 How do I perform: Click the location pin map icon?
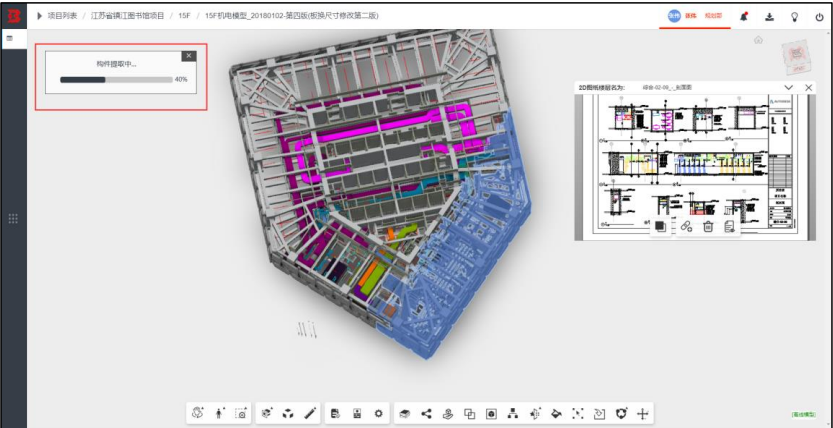pyautogui.click(x=448, y=413)
